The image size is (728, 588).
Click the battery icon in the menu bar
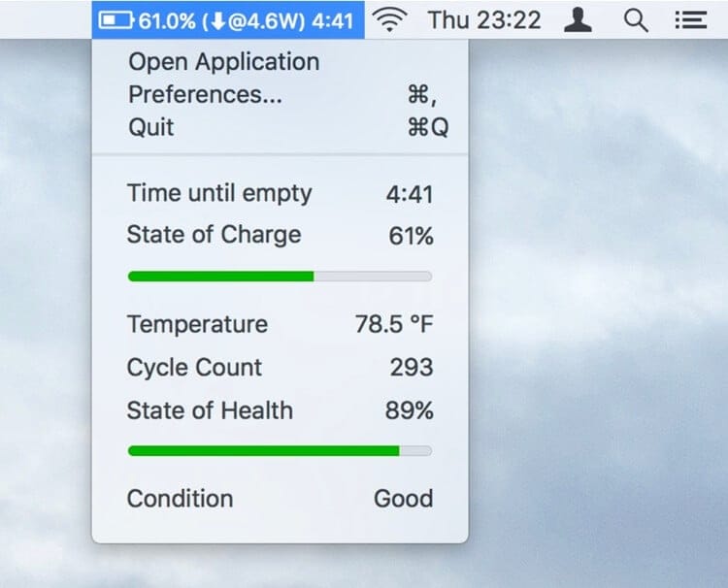[x=117, y=20]
